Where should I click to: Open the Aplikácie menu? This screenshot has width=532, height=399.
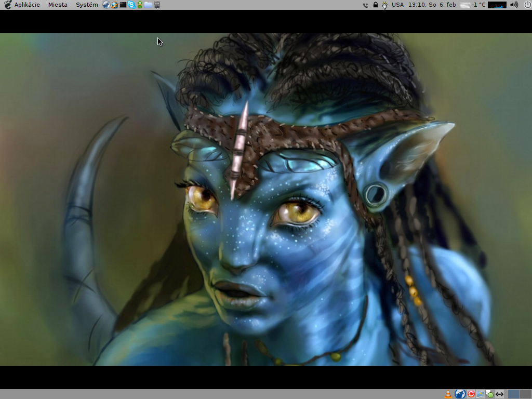pyautogui.click(x=27, y=5)
